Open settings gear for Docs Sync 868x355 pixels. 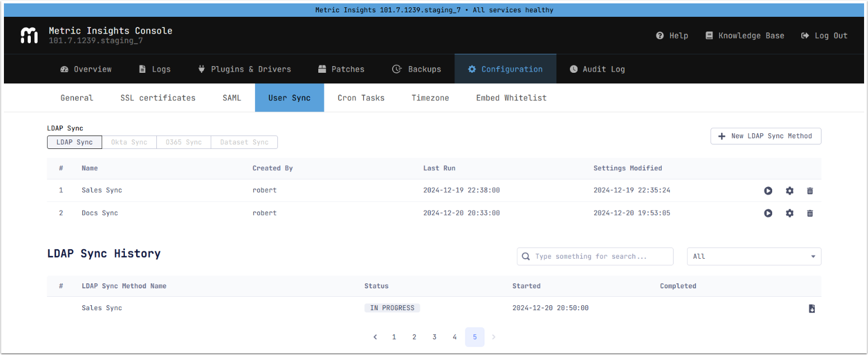point(790,213)
